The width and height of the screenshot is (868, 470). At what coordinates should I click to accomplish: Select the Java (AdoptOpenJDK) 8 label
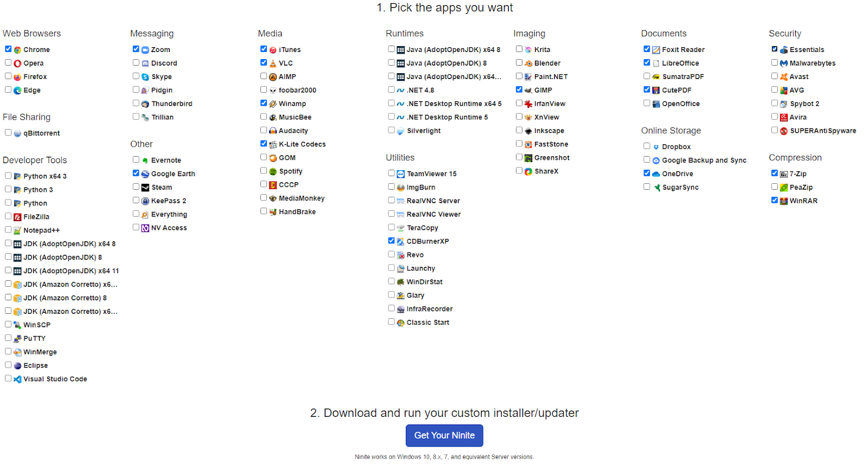click(x=446, y=63)
